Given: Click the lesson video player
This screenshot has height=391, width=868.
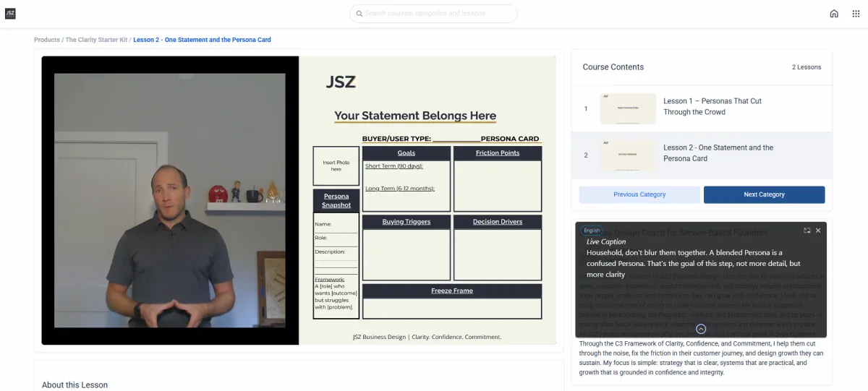Looking at the screenshot, I should click(x=299, y=200).
